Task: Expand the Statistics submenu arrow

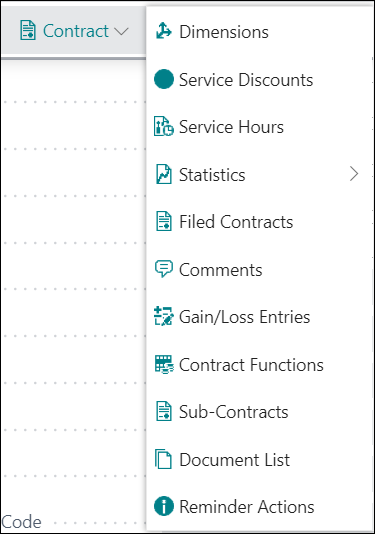Action: 354,174
